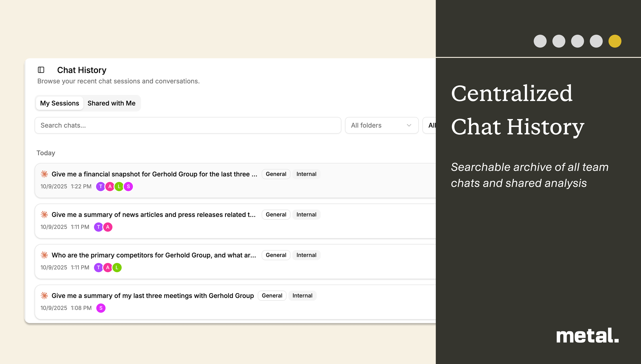Select the yellow dot in slide indicator

coord(615,41)
